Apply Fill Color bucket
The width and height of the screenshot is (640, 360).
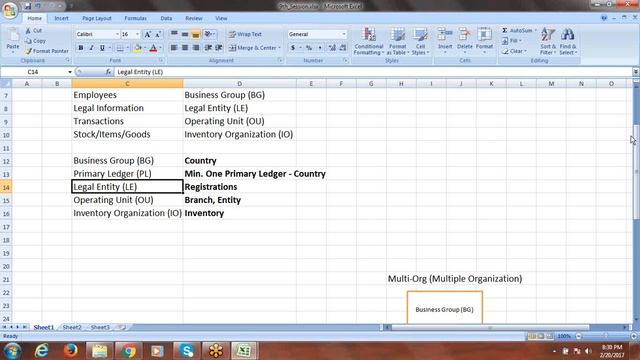click(x=138, y=48)
